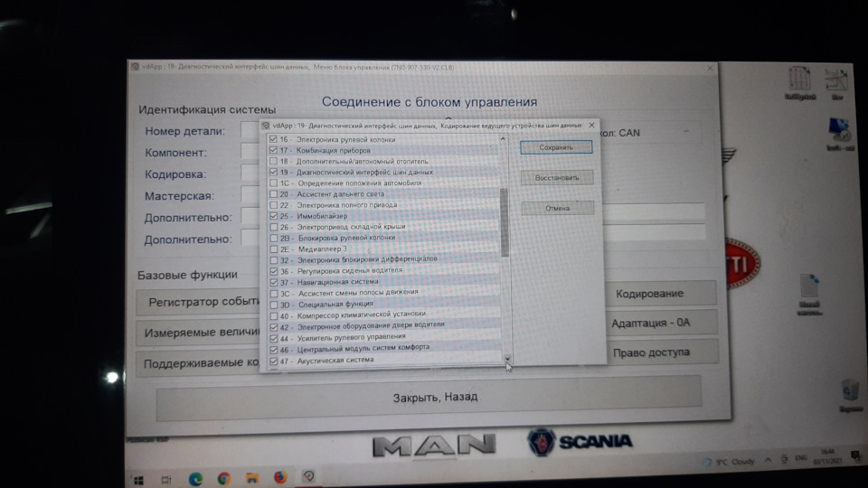Click the Соединение с блоком управления heading

[429, 102]
